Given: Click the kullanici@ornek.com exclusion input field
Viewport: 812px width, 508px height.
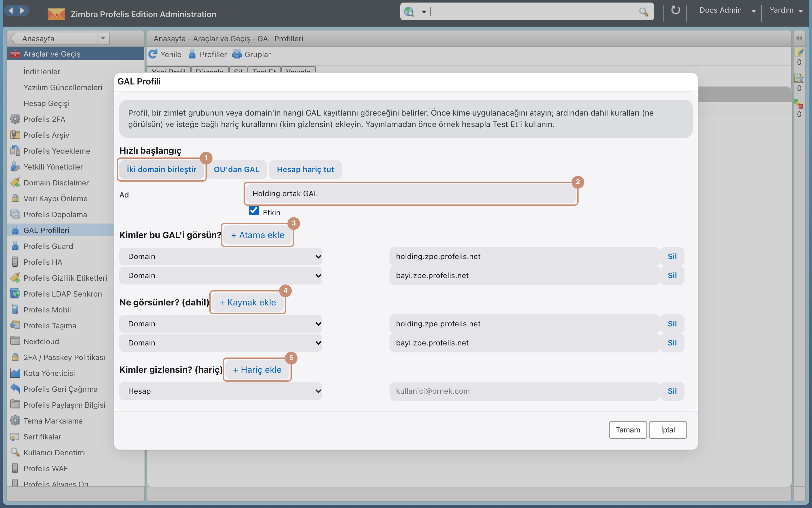Looking at the screenshot, I should click(524, 391).
